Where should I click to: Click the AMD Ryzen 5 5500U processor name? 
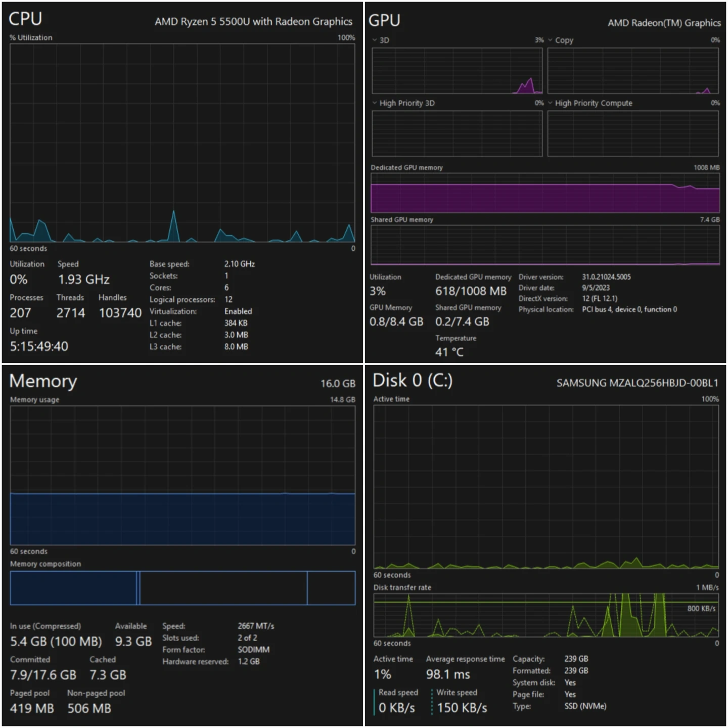253,22
